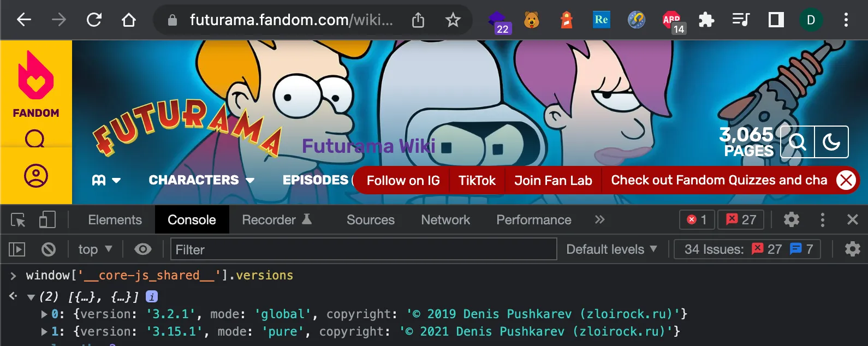
Task: Expand array item 0 version 3.2.1
Action: pyautogui.click(x=44, y=314)
